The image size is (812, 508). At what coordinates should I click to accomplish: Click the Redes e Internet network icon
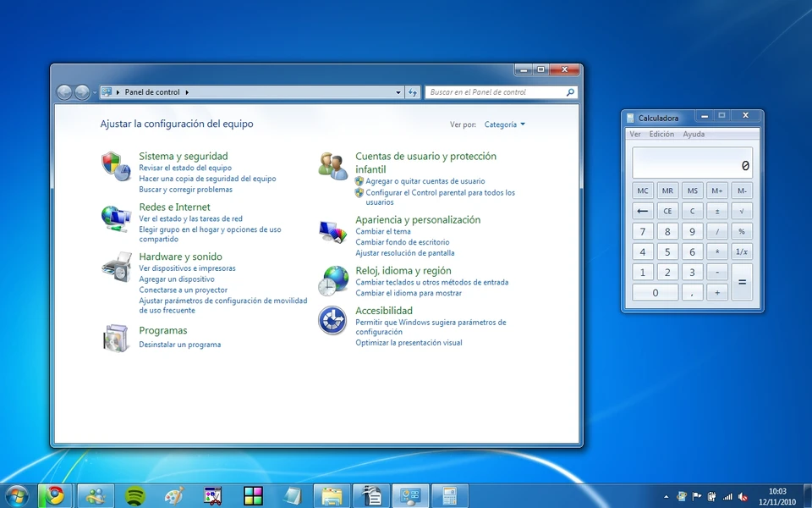116,218
